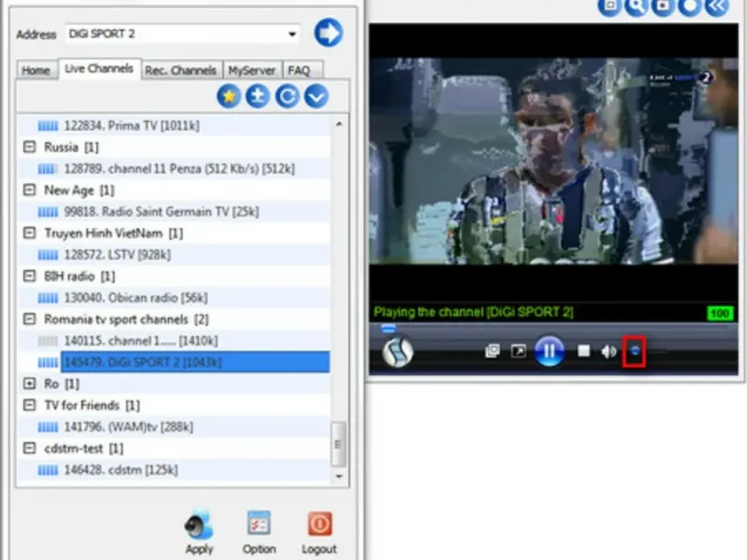Click the green 100 buffer indicator
The image size is (747, 560).
[x=719, y=314]
